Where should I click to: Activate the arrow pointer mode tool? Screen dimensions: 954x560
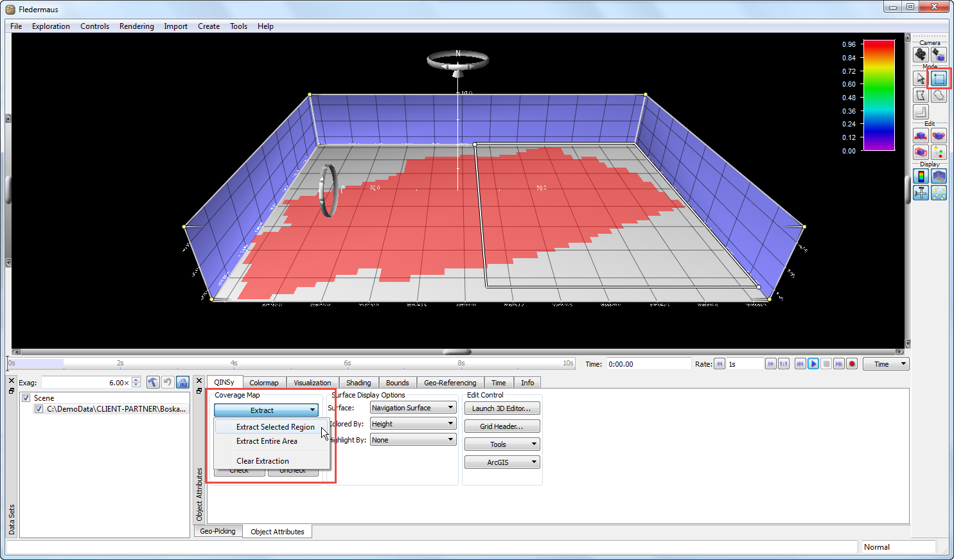click(x=921, y=78)
